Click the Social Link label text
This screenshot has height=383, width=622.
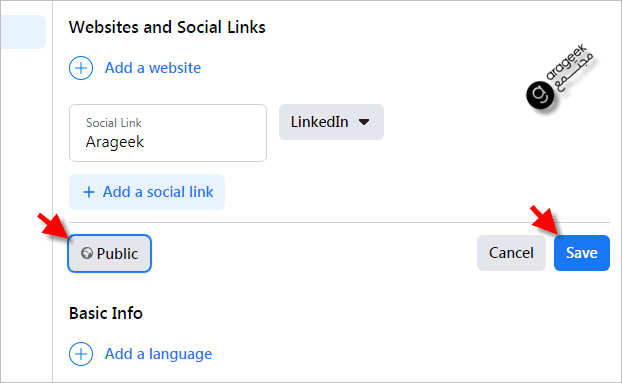tap(113, 123)
